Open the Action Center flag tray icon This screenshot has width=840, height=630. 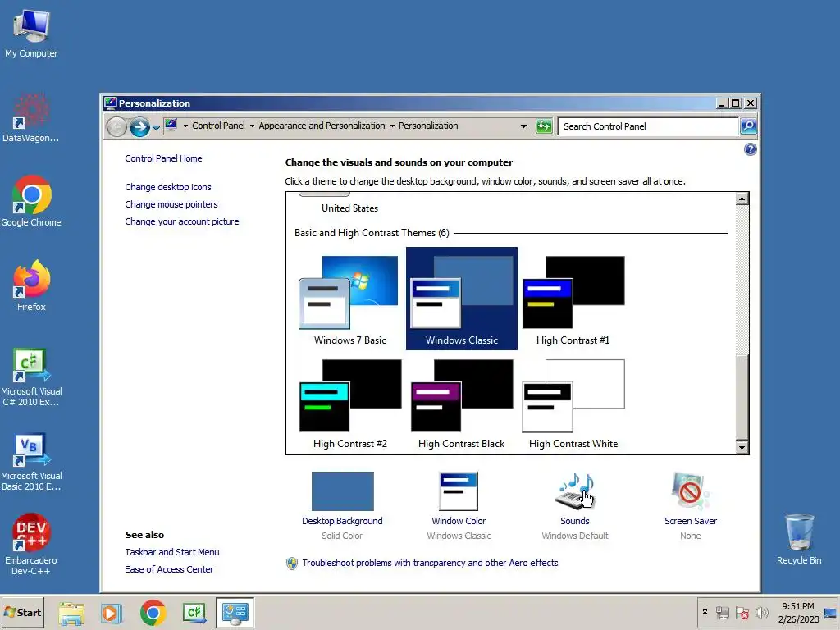tap(742, 612)
